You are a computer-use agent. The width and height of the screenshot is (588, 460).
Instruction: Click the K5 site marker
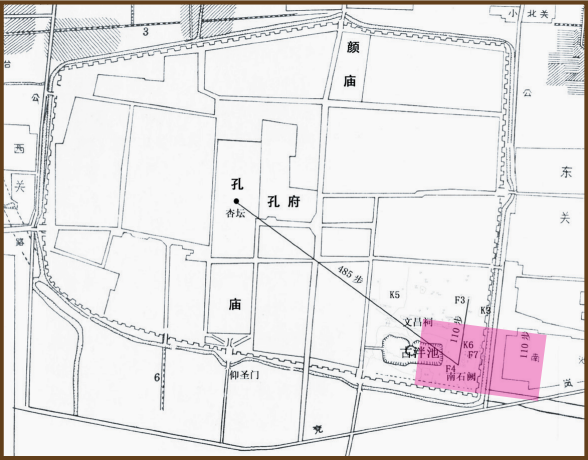pos(394,295)
